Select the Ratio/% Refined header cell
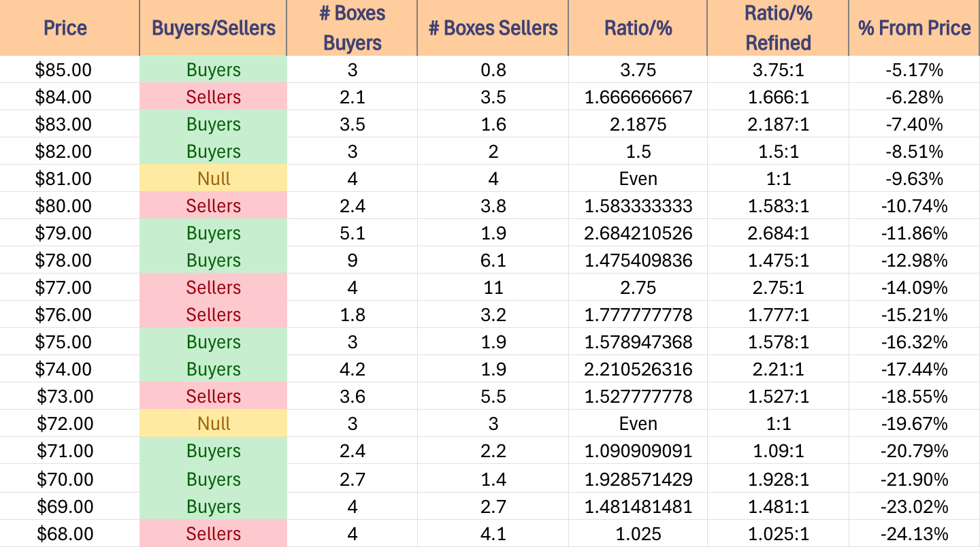This screenshot has width=980, height=547. pyautogui.click(x=778, y=28)
